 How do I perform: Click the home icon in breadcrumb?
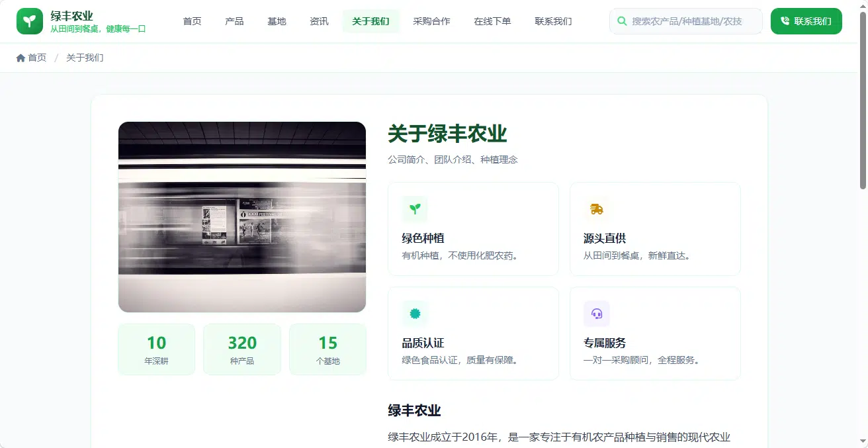21,58
